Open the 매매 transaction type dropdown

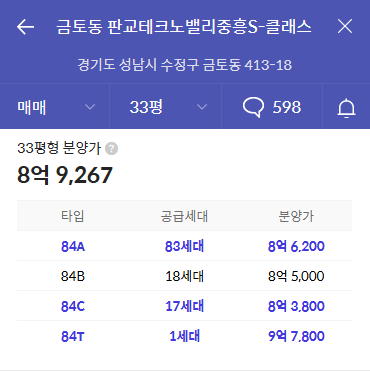pos(55,107)
